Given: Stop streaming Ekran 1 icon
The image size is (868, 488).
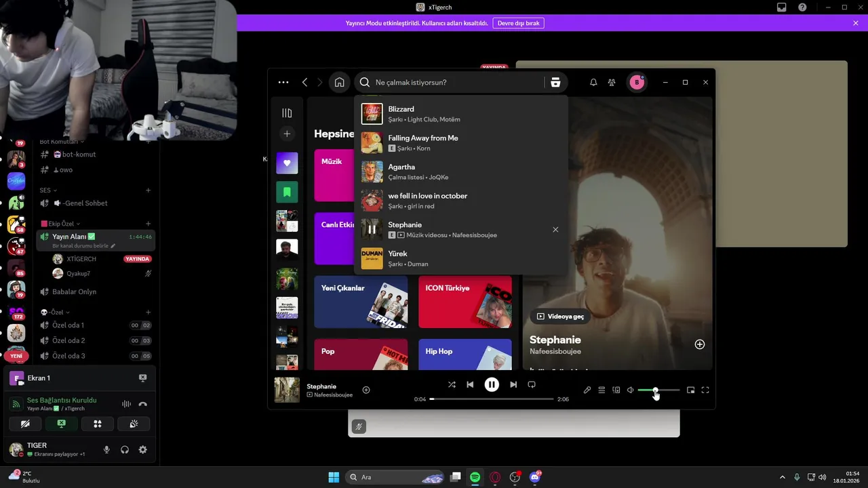Looking at the screenshot, I should point(142,378).
